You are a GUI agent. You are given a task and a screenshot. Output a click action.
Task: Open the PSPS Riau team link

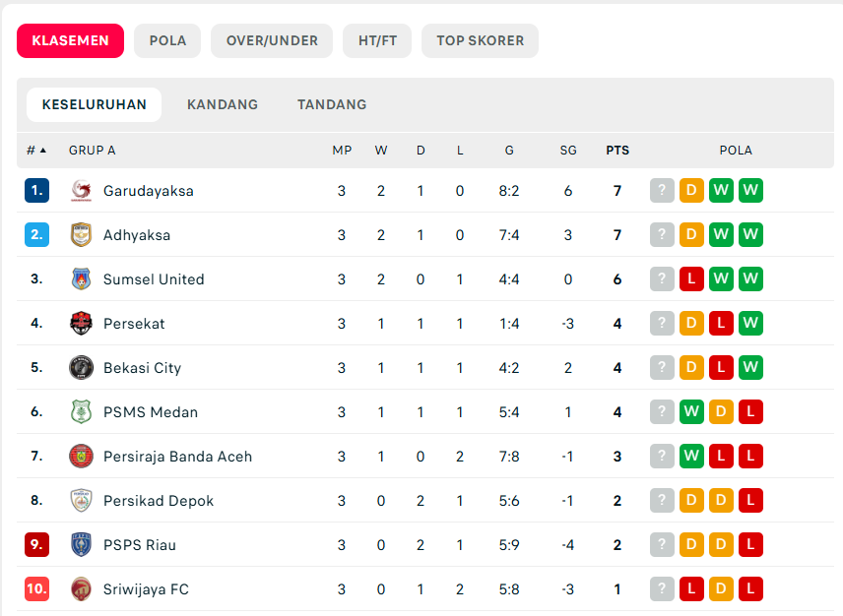140,545
